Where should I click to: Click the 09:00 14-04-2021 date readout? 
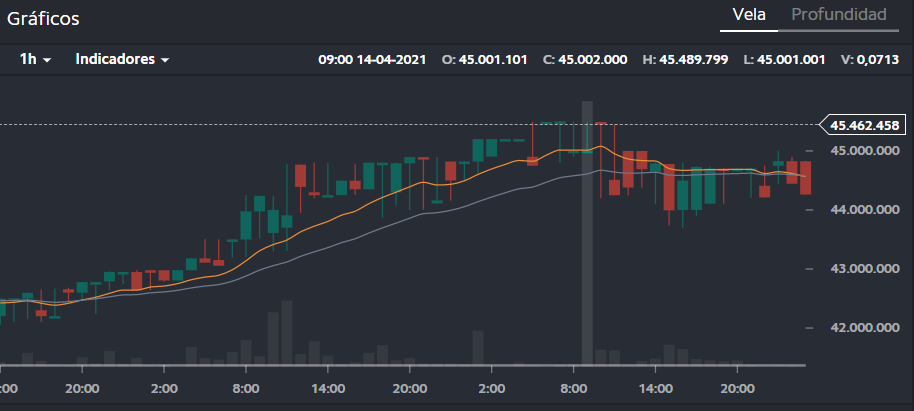(372, 59)
